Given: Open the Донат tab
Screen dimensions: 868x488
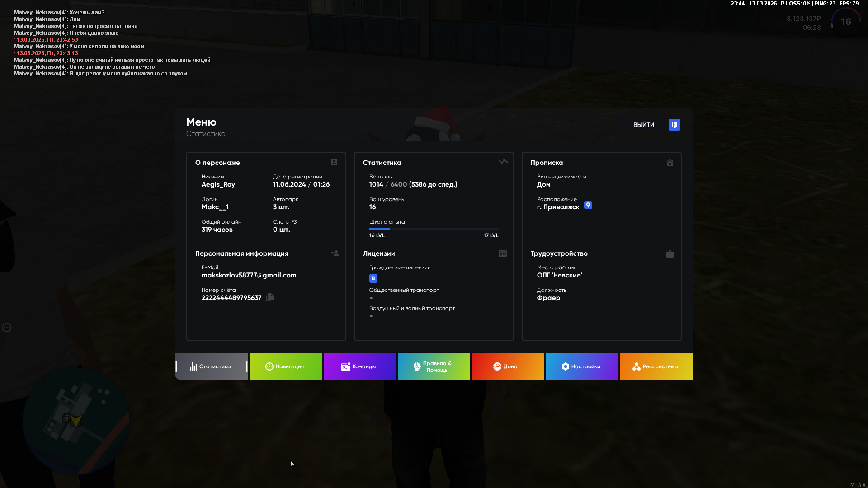Looking at the screenshot, I should click(508, 366).
